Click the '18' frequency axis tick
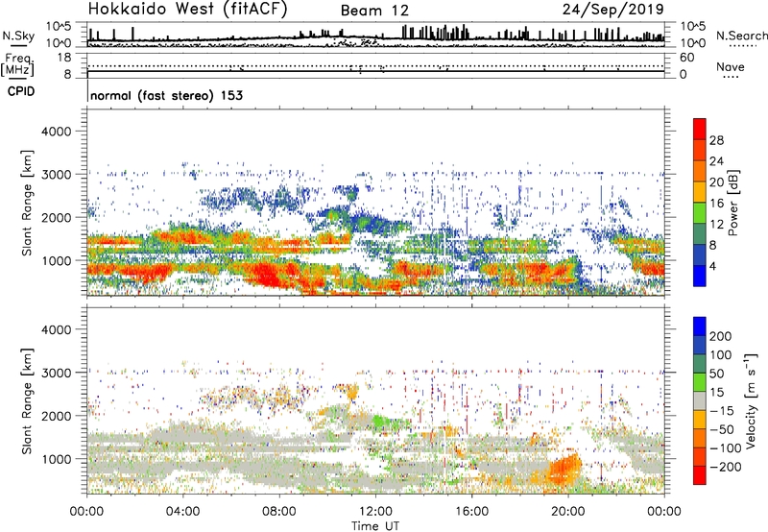The image size is (768, 532). (63, 58)
